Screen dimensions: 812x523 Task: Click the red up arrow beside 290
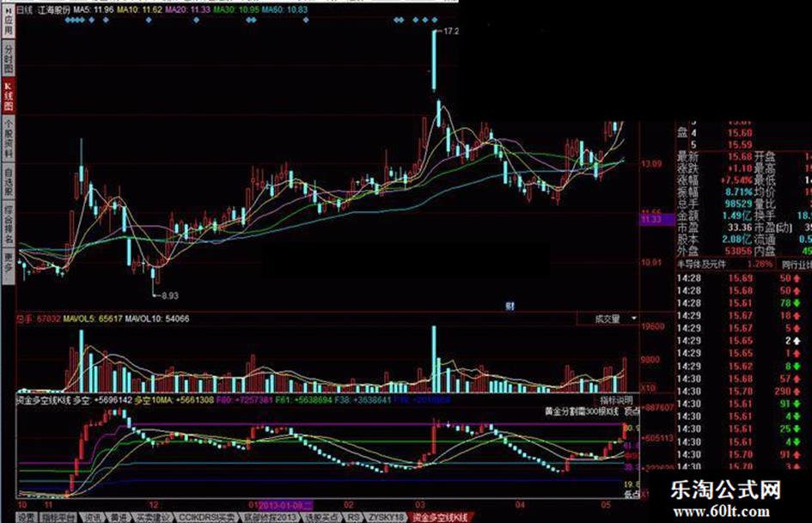click(796, 392)
